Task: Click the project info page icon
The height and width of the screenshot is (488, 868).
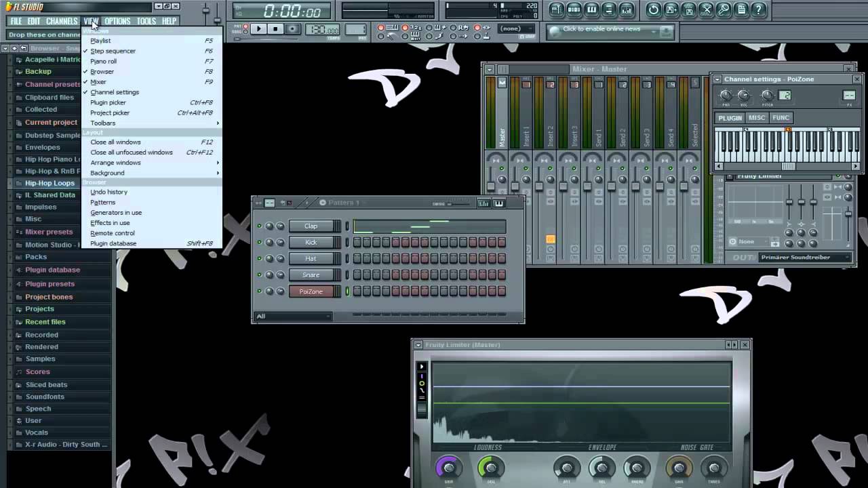Action: (x=741, y=9)
